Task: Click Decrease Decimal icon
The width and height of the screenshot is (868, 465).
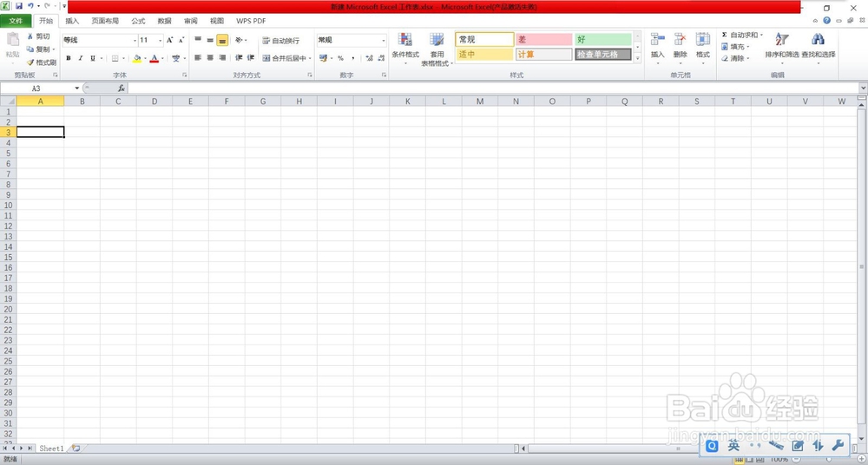Action: [381, 58]
